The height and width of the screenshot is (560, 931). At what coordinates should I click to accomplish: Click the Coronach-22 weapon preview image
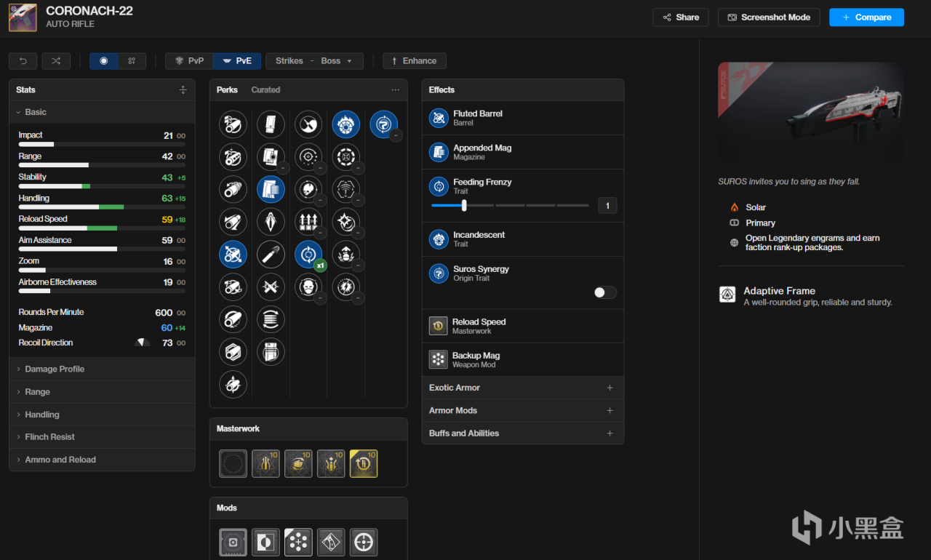[811, 111]
